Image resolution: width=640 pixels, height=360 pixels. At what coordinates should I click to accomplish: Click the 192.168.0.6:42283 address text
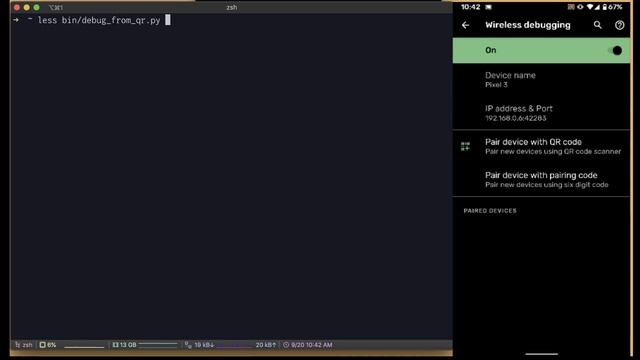[516, 118]
